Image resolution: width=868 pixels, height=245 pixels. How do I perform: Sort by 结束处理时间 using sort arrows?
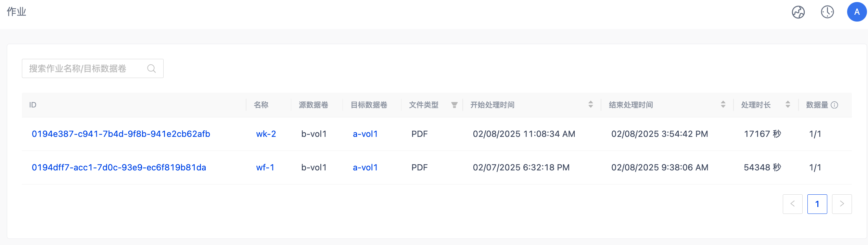[x=723, y=105]
